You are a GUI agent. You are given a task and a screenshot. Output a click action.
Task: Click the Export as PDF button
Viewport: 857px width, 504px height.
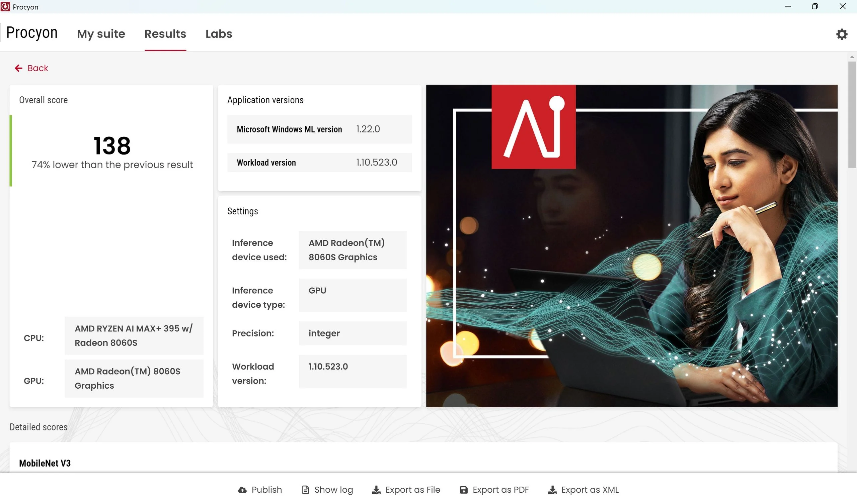tap(500, 490)
